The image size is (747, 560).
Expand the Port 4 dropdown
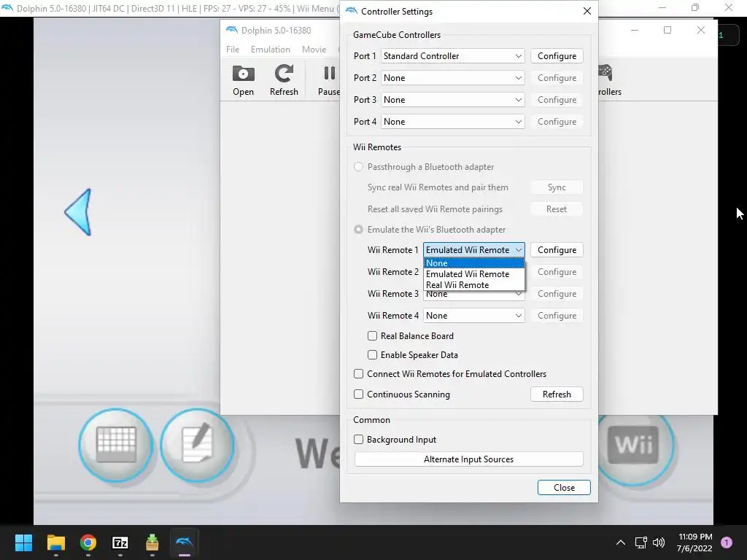coord(452,122)
